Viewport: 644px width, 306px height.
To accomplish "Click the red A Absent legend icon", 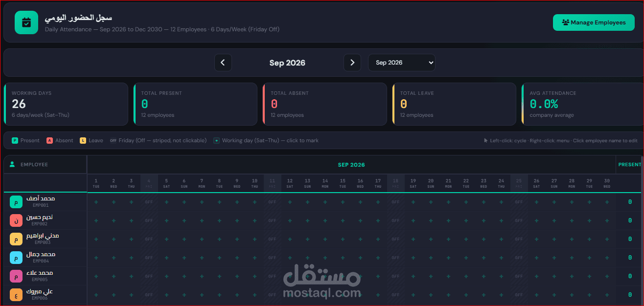I will pyautogui.click(x=49, y=140).
